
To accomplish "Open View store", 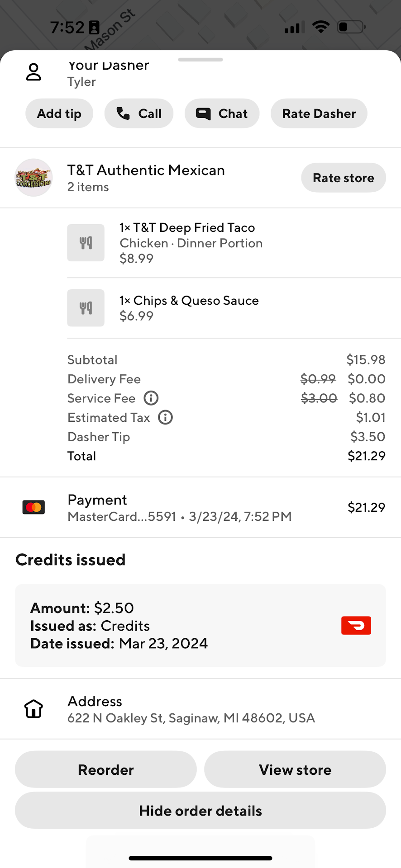I will coord(295,769).
